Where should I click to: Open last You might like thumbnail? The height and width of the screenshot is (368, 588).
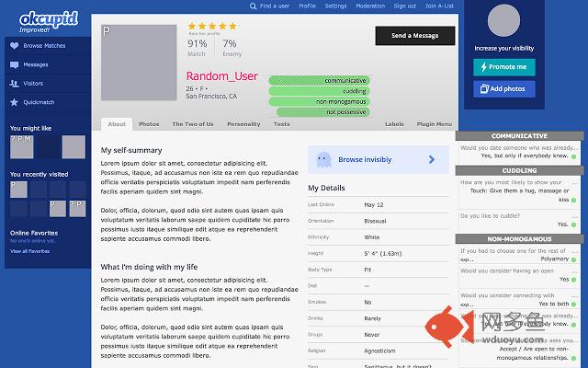73,147
